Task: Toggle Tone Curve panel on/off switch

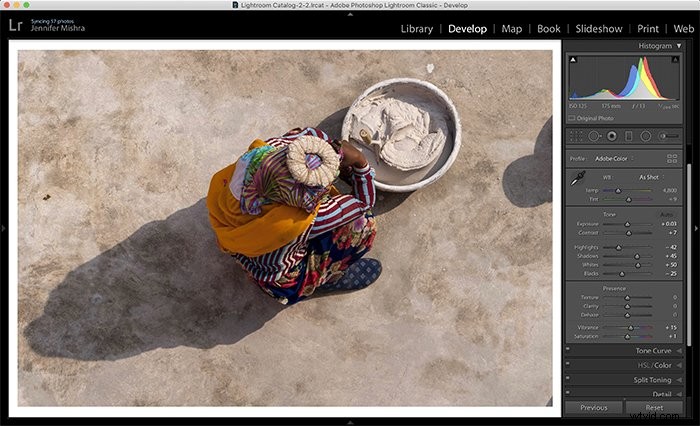Action: coord(568,349)
